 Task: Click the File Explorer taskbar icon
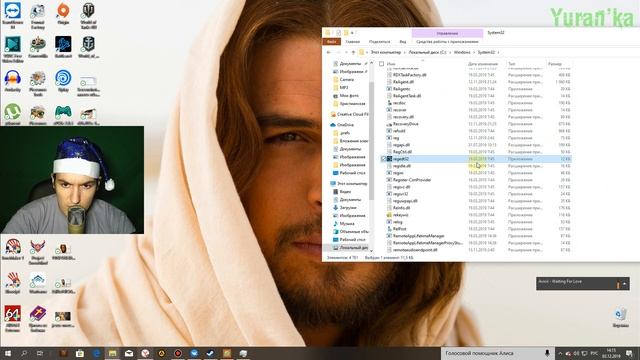(x=113, y=353)
